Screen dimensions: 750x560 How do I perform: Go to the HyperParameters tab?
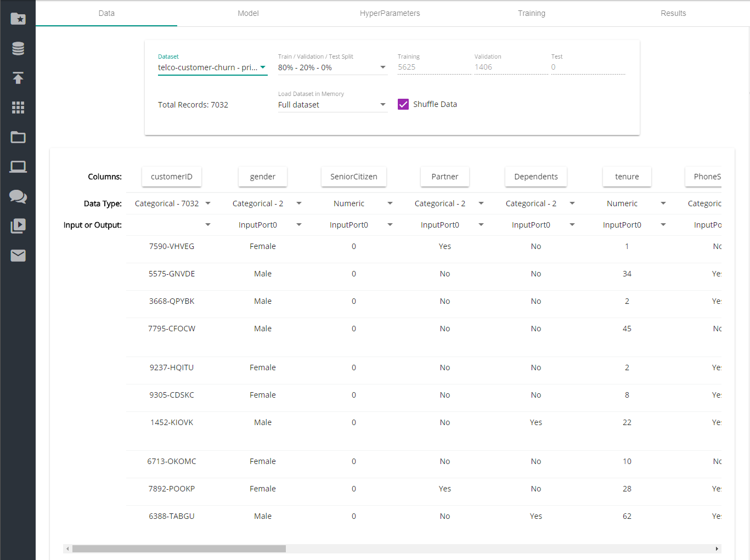point(390,13)
